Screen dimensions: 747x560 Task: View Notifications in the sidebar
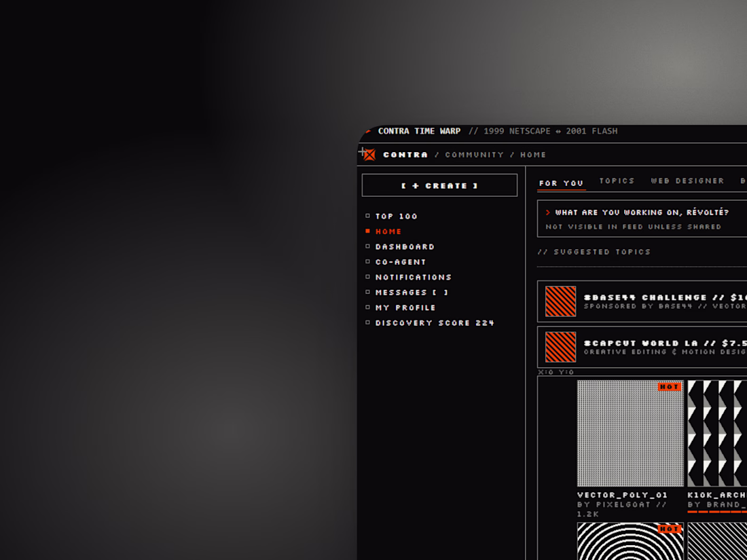pyautogui.click(x=413, y=277)
